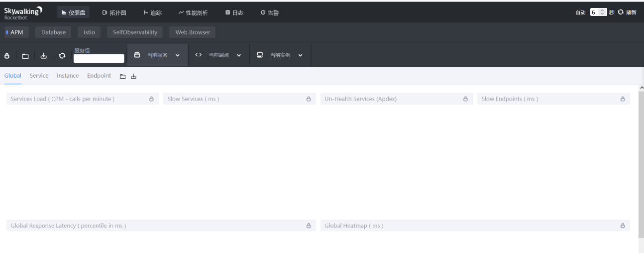
Task: Click the refresh arrows icon beside 刷新
Action: pyautogui.click(x=621, y=12)
